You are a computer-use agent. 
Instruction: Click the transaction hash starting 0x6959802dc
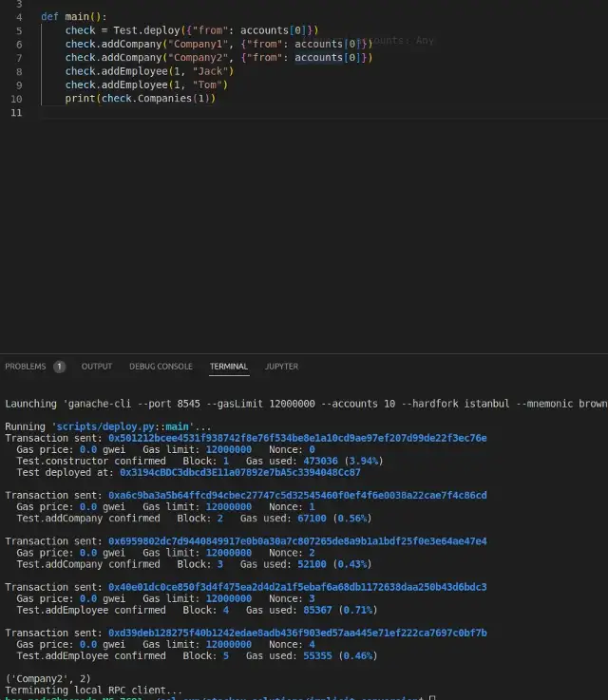pyautogui.click(x=296, y=540)
